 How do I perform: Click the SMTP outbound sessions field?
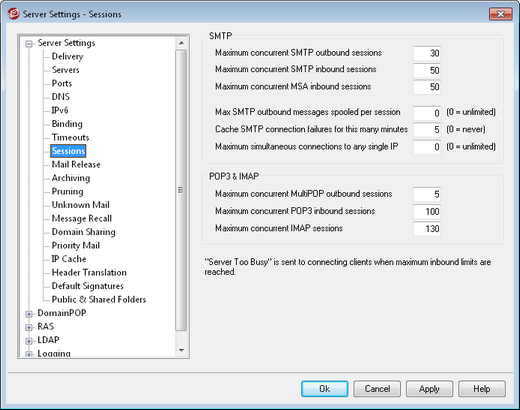(427, 53)
